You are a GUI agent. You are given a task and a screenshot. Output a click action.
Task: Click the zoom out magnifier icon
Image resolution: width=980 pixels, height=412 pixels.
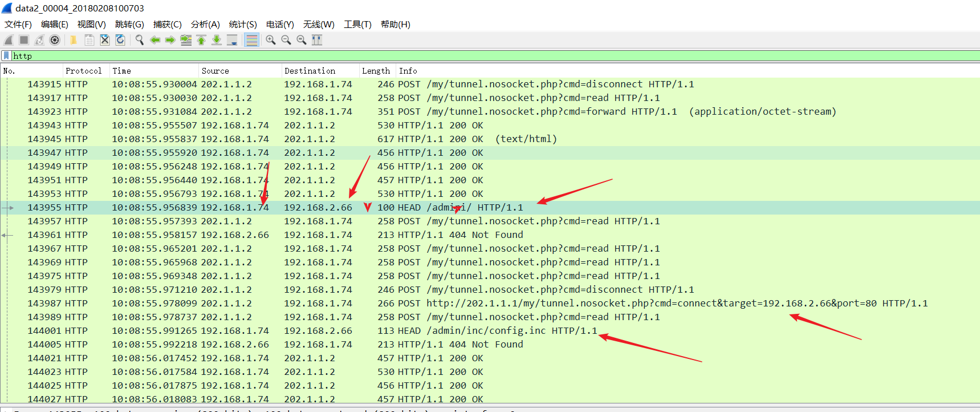[286, 40]
